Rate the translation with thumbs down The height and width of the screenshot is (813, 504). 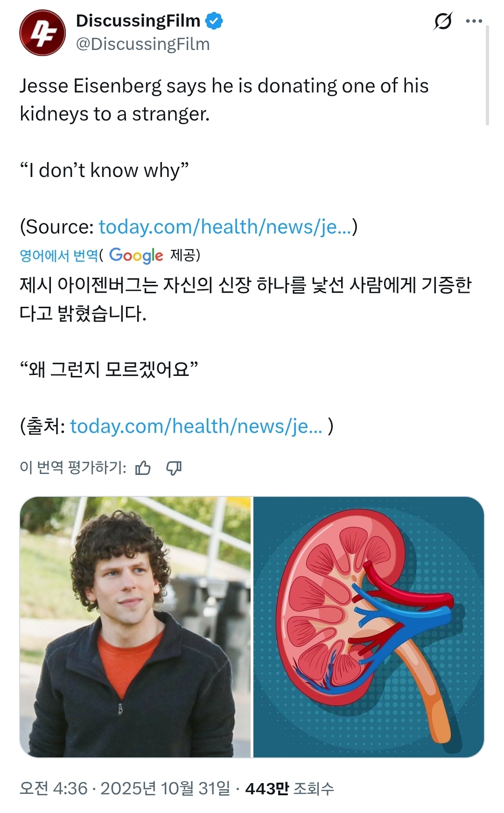click(174, 467)
